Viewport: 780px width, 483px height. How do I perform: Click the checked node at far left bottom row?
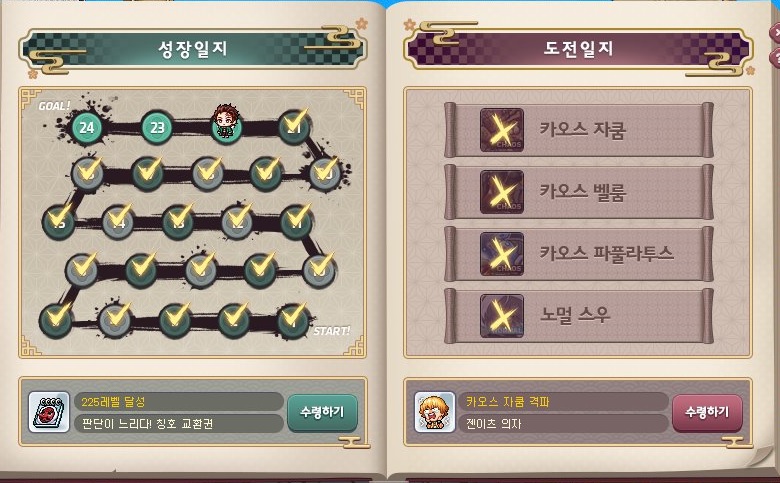56,321
